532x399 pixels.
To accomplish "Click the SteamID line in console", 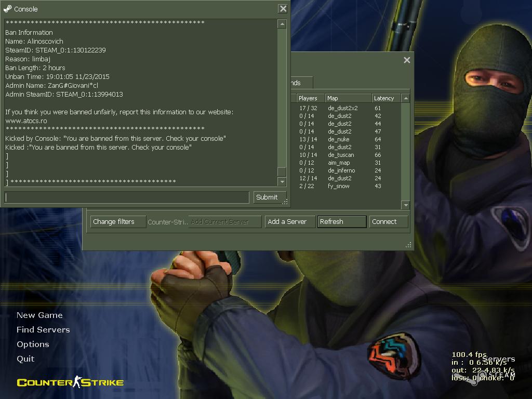I will (x=55, y=50).
